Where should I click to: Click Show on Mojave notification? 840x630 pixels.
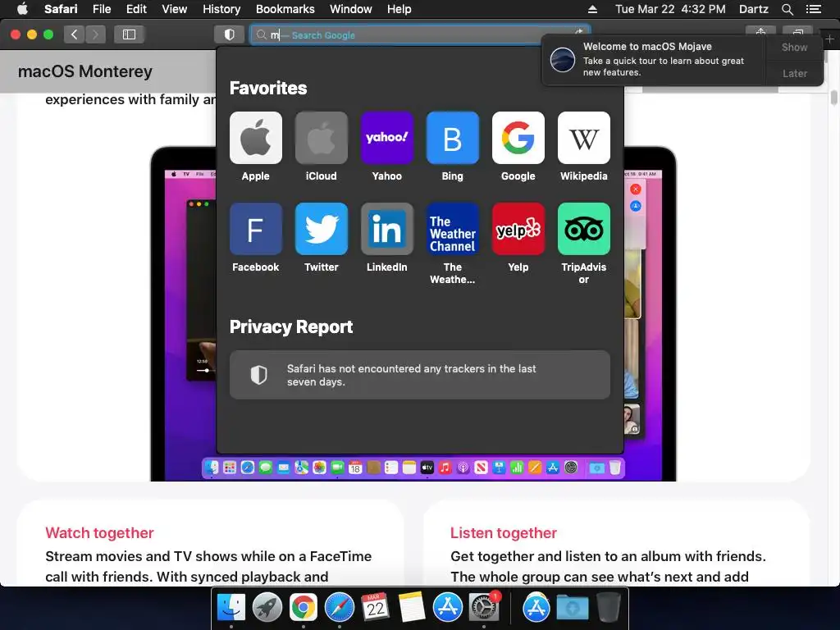point(794,47)
